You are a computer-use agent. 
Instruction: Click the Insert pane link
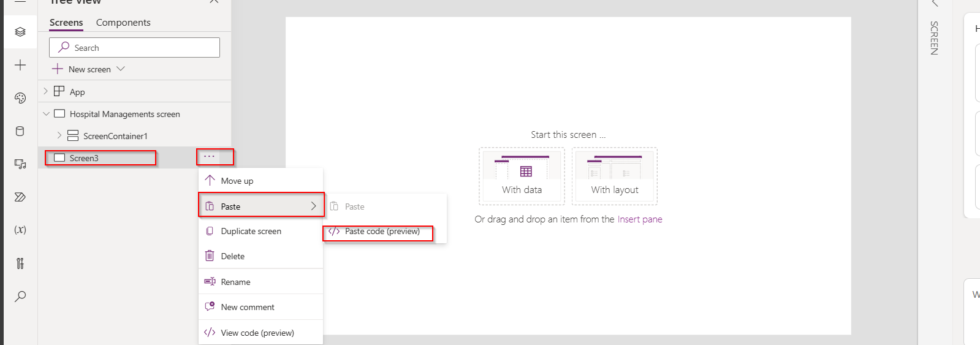(639, 219)
